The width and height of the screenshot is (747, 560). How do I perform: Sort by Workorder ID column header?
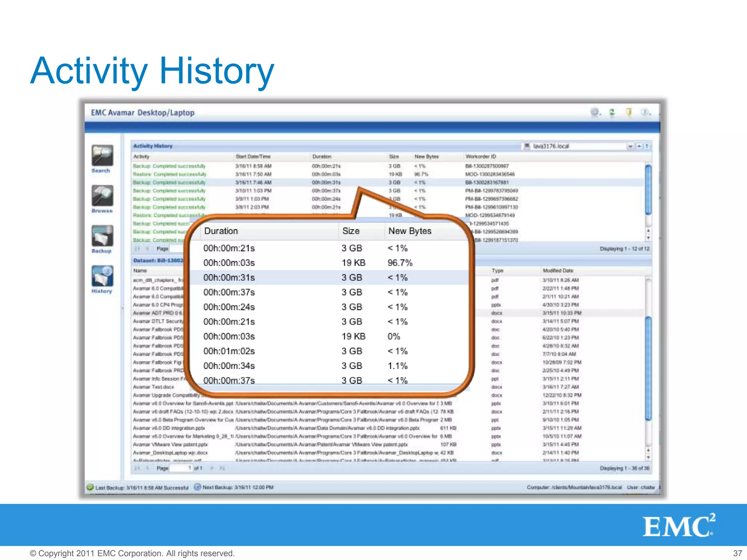coord(480,156)
